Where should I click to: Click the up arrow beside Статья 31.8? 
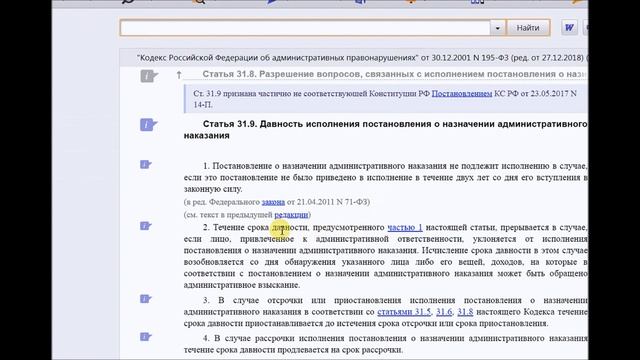[x=179, y=75]
